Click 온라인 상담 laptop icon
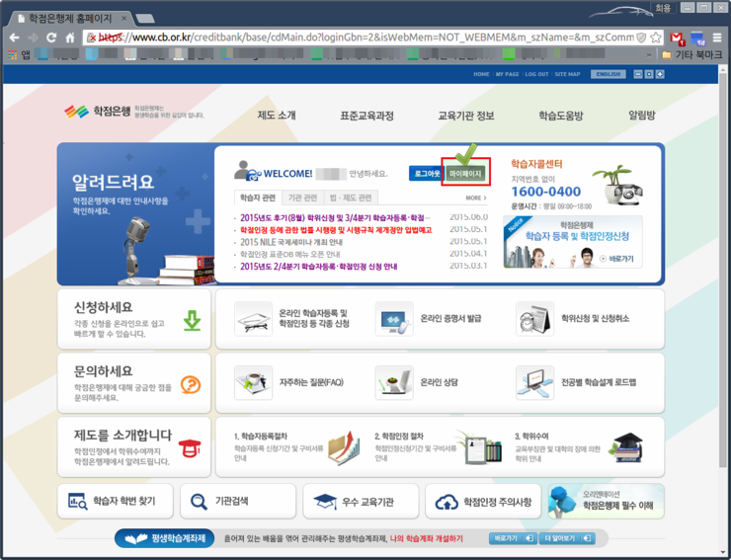Screen dimensions: 731x560 pos(394,383)
